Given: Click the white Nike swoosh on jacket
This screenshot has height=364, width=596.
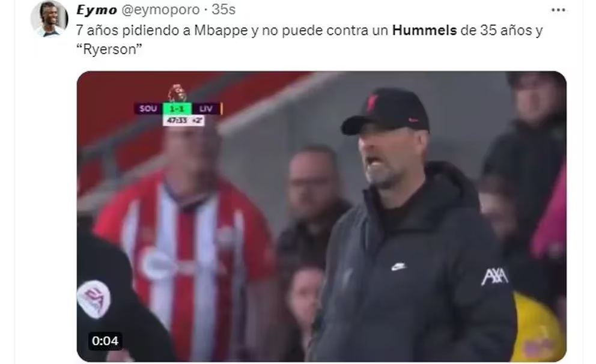Looking at the screenshot, I should pos(398,267).
